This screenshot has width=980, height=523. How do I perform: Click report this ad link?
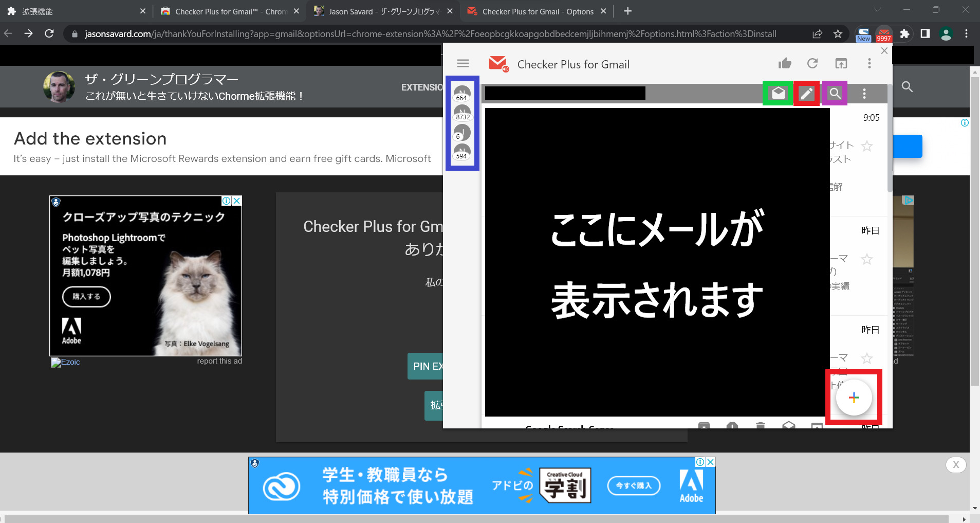219,361
